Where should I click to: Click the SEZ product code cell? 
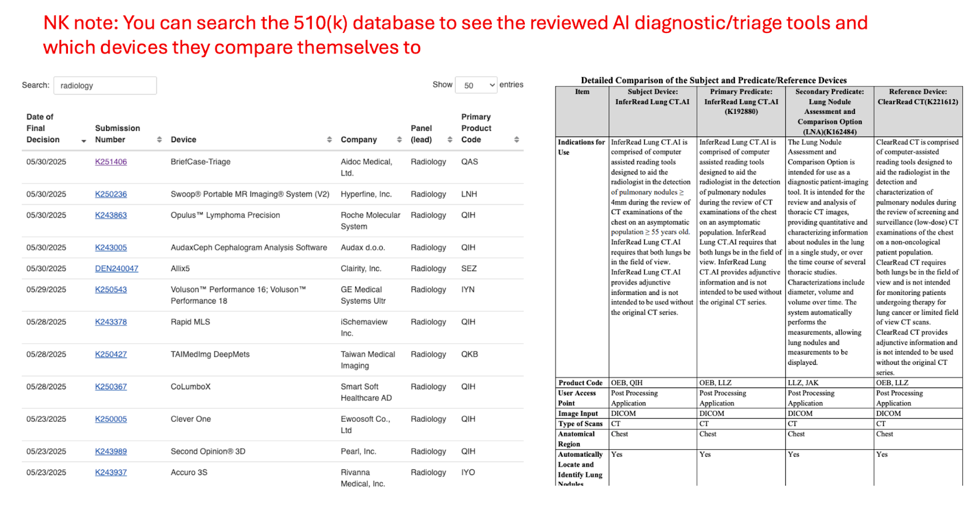[x=469, y=268]
